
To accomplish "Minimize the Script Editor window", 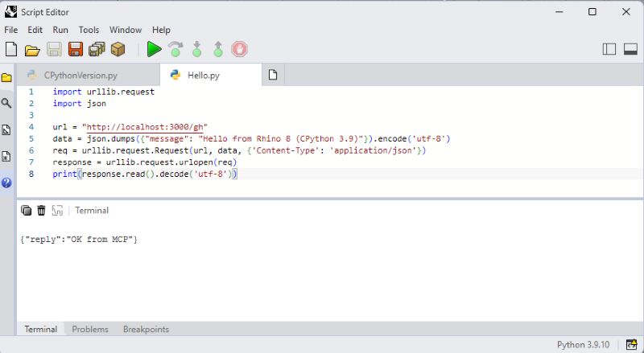I will 559,12.
